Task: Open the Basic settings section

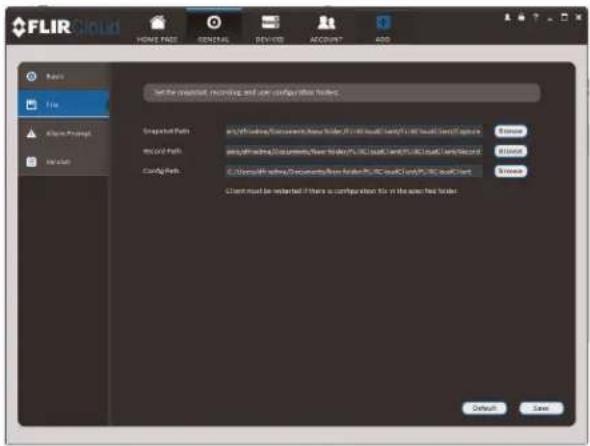Action: click(x=64, y=76)
